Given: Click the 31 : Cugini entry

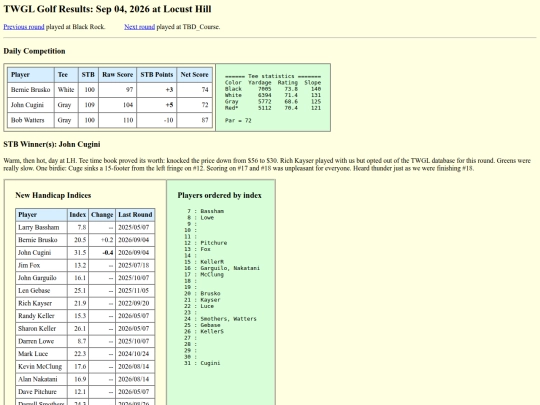Looking at the screenshot, I should tap(202, 363).
